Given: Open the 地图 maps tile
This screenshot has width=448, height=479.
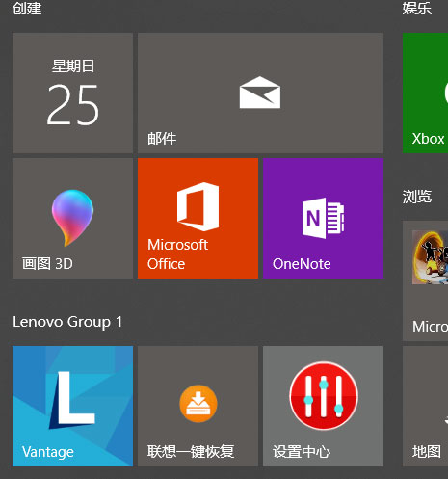Looking at the screenshot, I should coord(425,406).
